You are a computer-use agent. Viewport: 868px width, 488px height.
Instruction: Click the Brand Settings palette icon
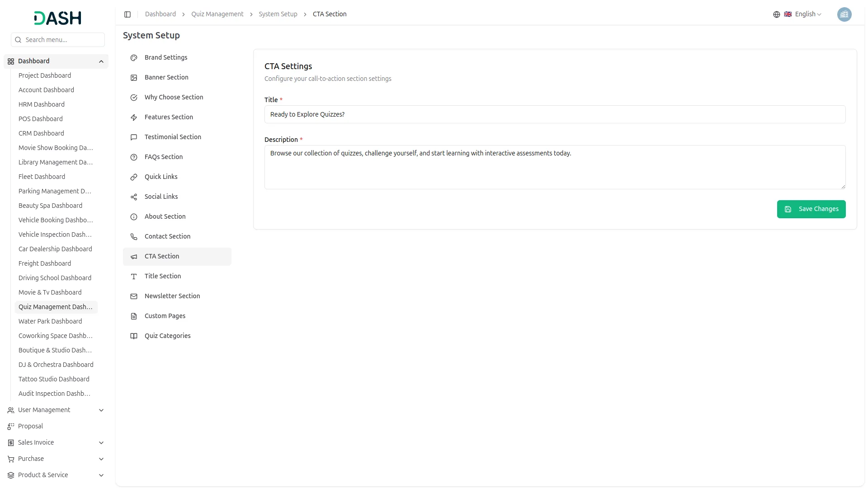point(134,58)
